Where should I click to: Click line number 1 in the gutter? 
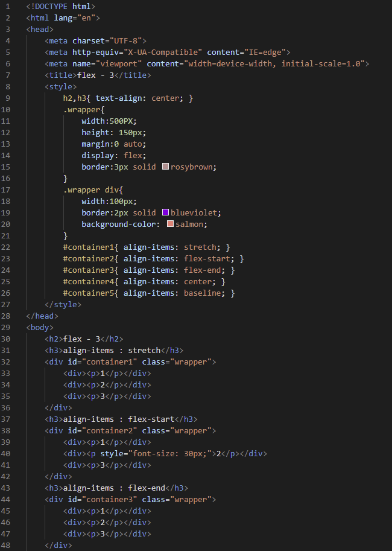[x=8, y=6]
